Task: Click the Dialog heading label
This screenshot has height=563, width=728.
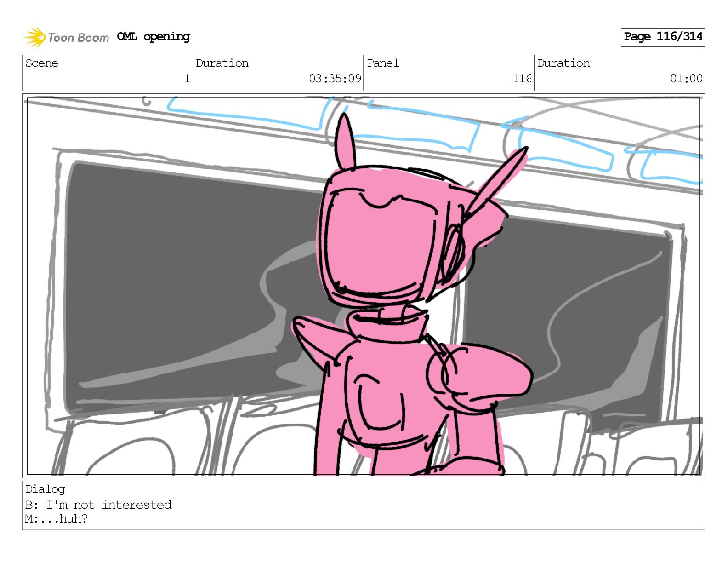Action: [45, 489]
